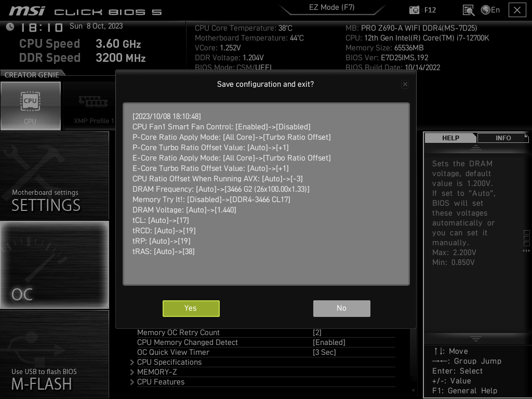Click the MSI logo

27,11
